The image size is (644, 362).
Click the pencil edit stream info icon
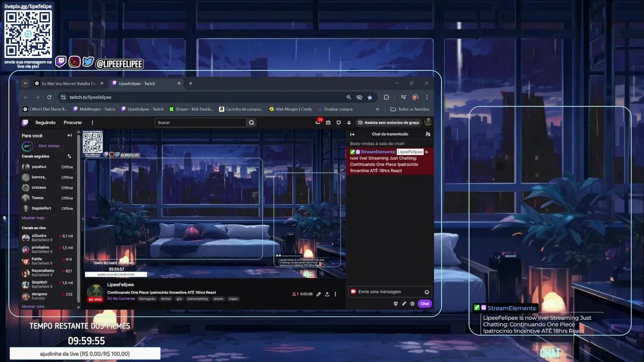(x=318, y=294)
